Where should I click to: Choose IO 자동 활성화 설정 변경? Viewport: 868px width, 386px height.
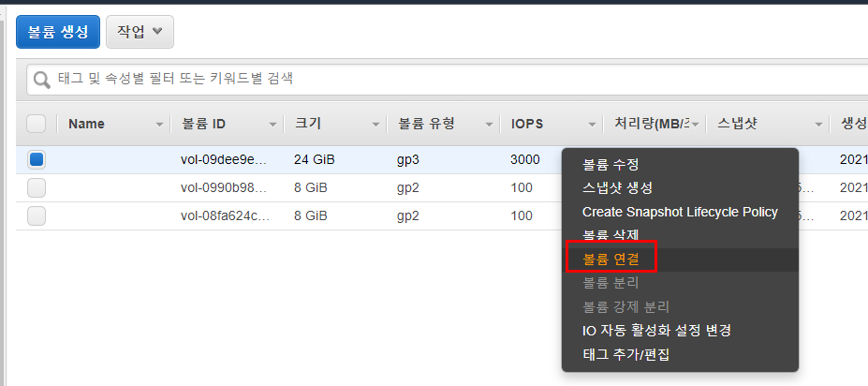click(680, 331)
